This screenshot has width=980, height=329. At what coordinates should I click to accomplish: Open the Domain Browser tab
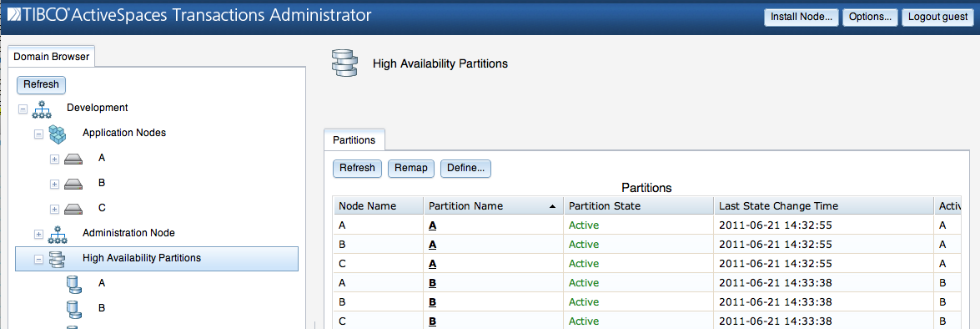(x=52, y=57)
